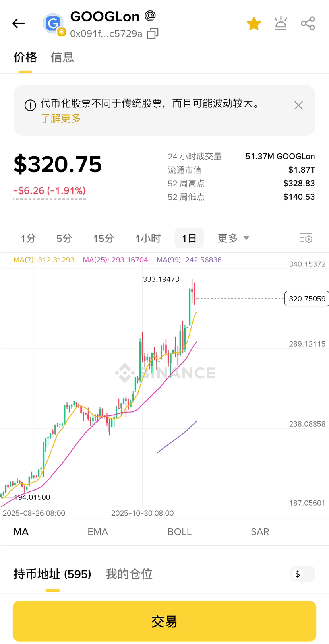329x644 pixels.
Task: Copy the contract address icon
Action: [153, 34]
